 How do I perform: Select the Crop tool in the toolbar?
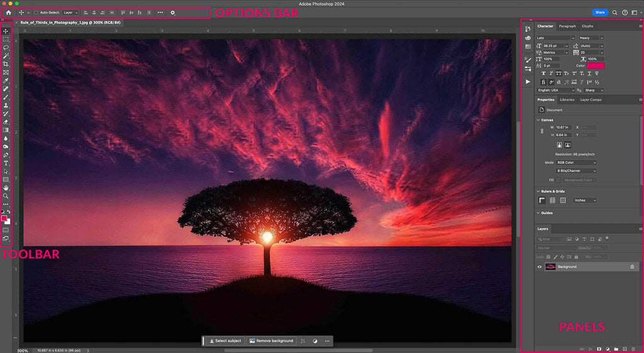pyautogui.click(x=6, y=64)
